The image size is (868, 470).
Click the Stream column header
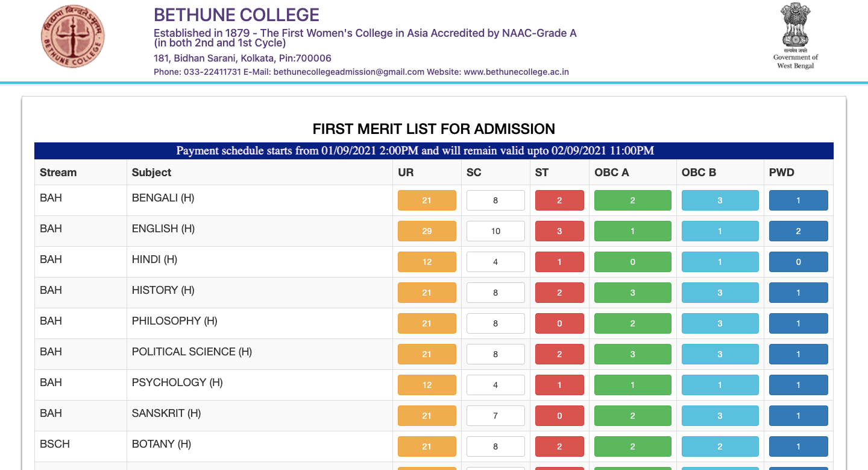[58, 172]
